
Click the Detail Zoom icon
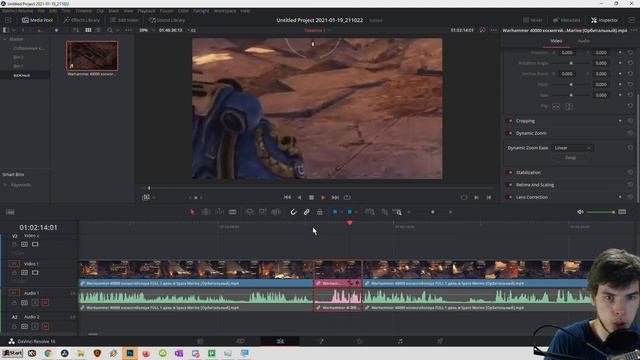point(384,212)
